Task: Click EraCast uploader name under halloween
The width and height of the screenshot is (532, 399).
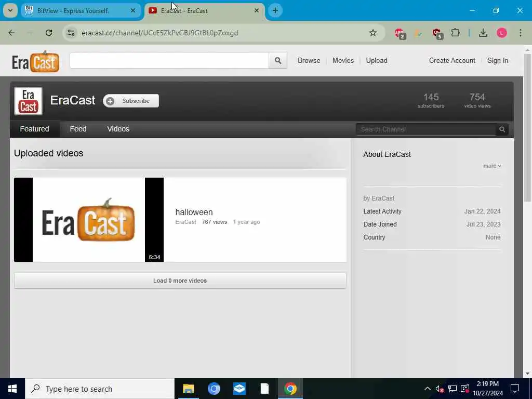Action: point(185,222)
